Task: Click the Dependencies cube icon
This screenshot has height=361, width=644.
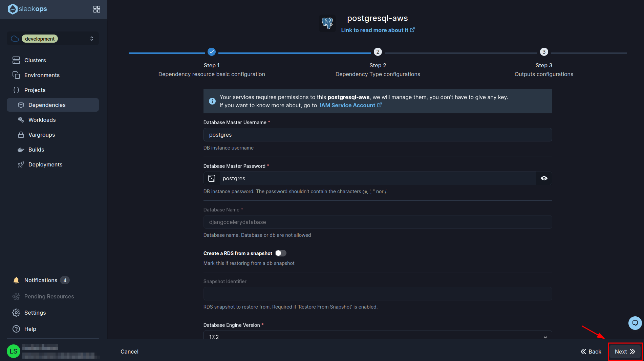Action: pyautogui.click(x=21, y=105)
